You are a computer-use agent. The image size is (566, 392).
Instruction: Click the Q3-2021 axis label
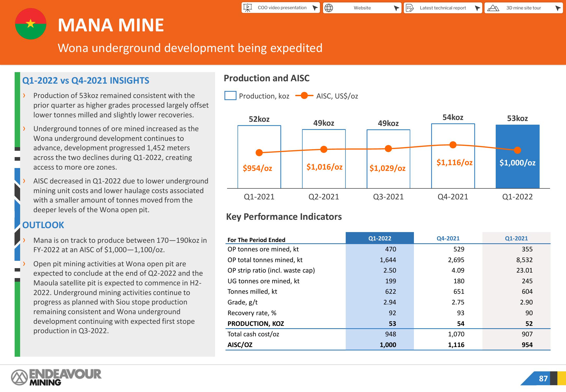[x=388, y=197]
